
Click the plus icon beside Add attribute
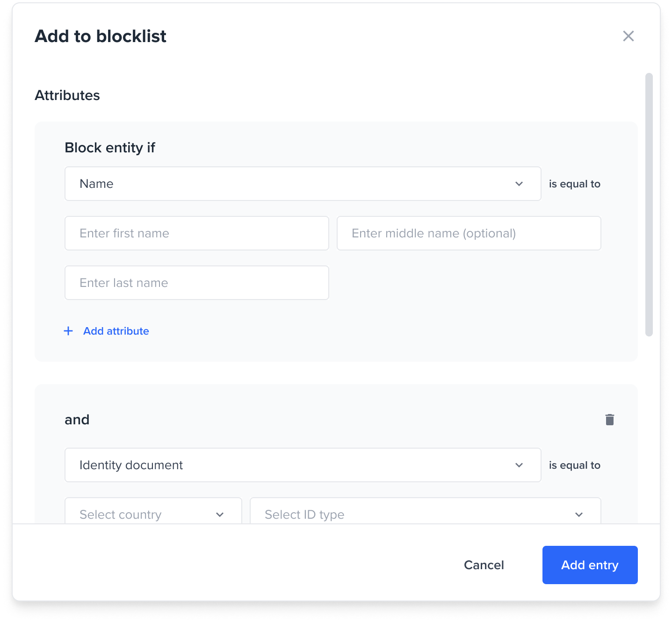tap(68, 331)
